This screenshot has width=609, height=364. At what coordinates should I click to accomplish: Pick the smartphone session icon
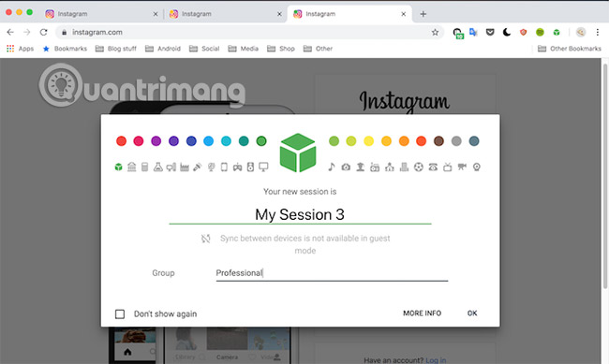[224, 167]
